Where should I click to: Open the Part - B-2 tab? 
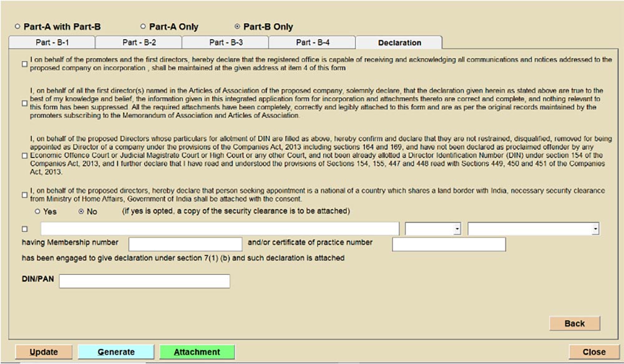click(139, 42)
